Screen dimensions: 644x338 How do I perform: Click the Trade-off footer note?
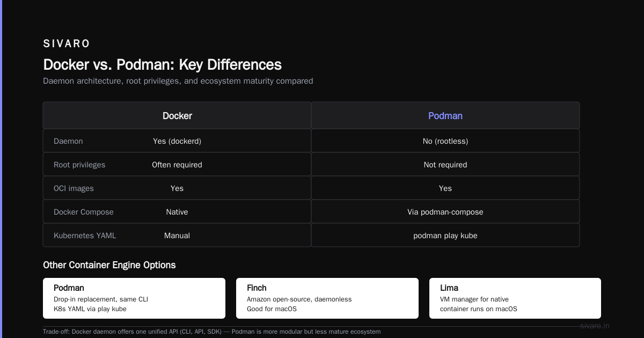pos(212,332)
